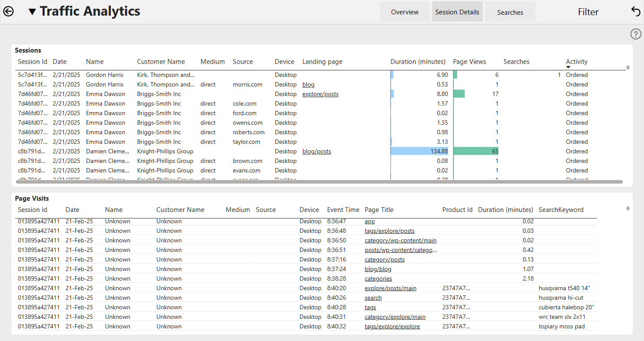Click the undo arrow icon
644x341 pixels.
636,12
